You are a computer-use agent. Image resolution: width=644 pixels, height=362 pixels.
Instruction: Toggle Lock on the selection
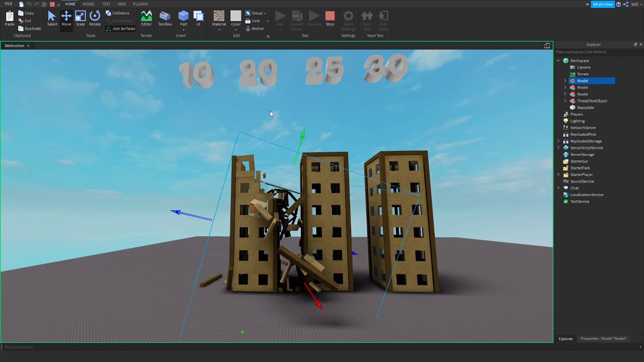pos(253,21)
